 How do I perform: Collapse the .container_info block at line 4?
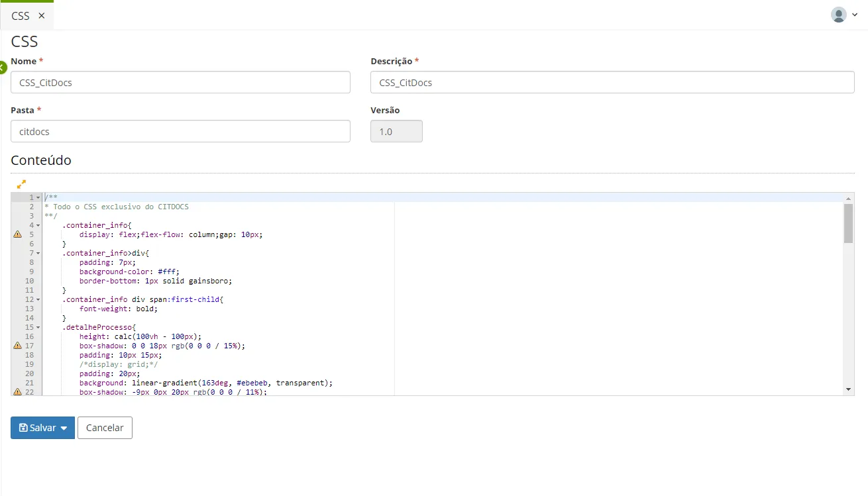click(38, 225)
